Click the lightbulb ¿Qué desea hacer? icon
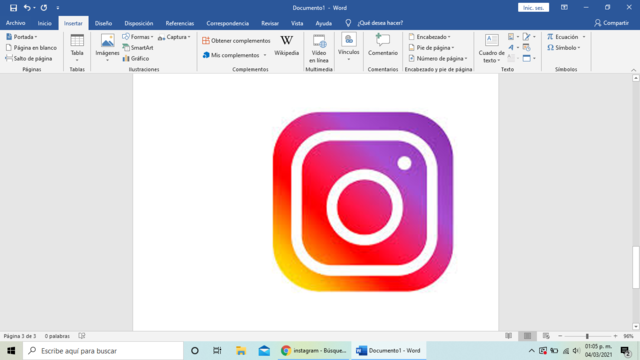Image resolution: width=640 pixels, height=360 pixels. pyautogui.click(x=348, y=23)
